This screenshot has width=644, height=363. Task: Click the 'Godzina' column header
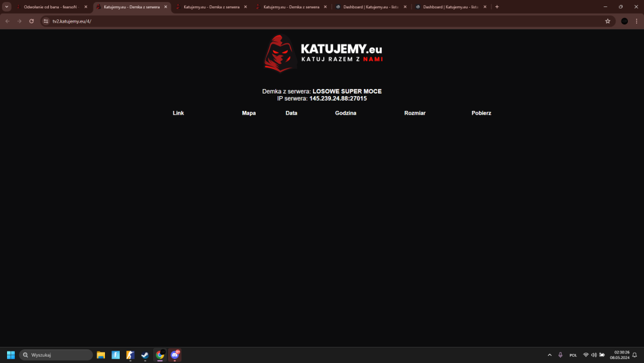[x=345, y=113]
